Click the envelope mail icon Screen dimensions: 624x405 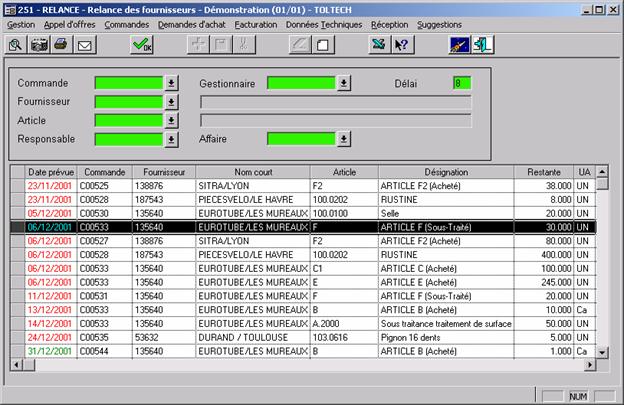pos(85,45)
